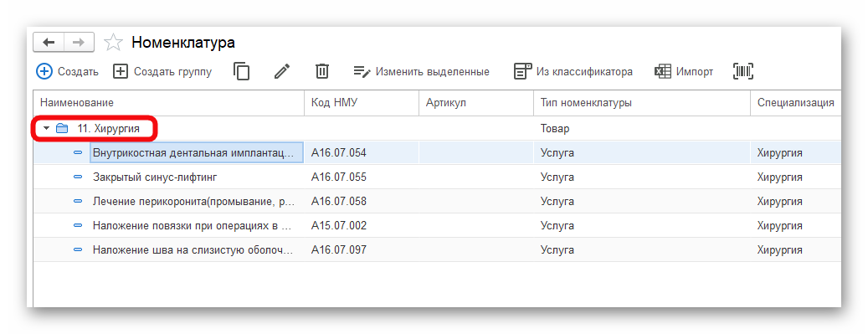
Task: Click Услуга cell in A16.07.058 row
Action: coord(642,202)
